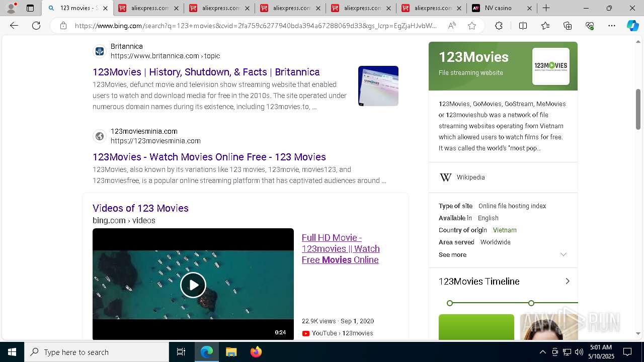Open the green timeline card thumbnail
The image size is (644, 362).
pyautogui.click(x=476, y=327)
